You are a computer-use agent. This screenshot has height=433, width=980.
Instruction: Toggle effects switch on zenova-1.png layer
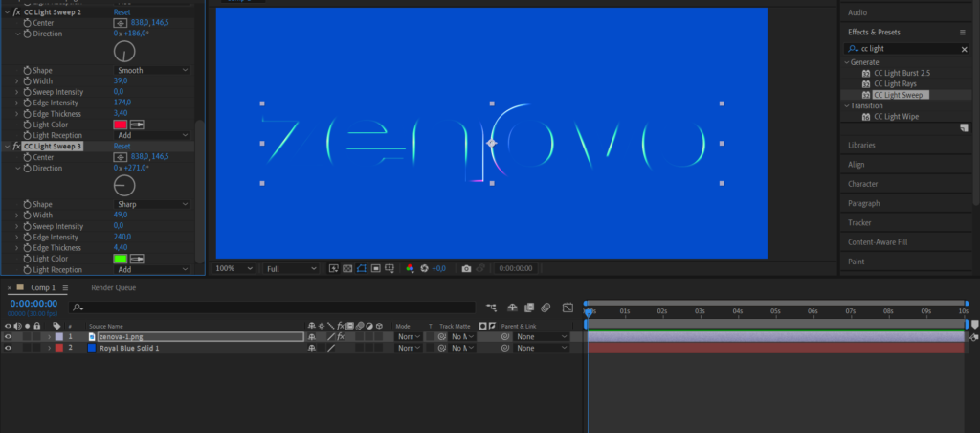(341, 336)
